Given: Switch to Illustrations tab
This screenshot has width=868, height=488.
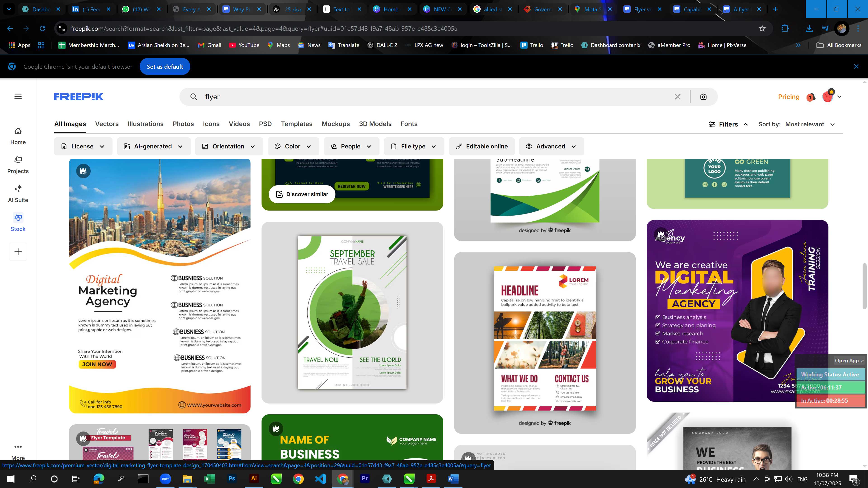Looking at the screenshot, I should (x=146, y=124).
